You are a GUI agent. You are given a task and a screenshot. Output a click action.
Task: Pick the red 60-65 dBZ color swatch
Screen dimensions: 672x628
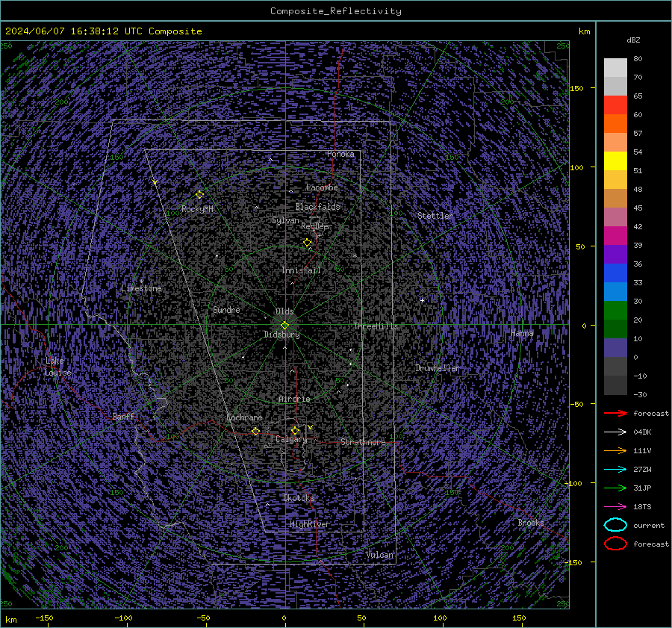(x=615, y=105)
